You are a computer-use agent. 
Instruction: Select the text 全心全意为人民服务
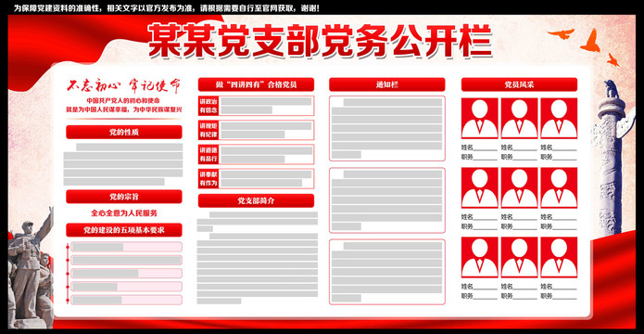pos(124,213)
